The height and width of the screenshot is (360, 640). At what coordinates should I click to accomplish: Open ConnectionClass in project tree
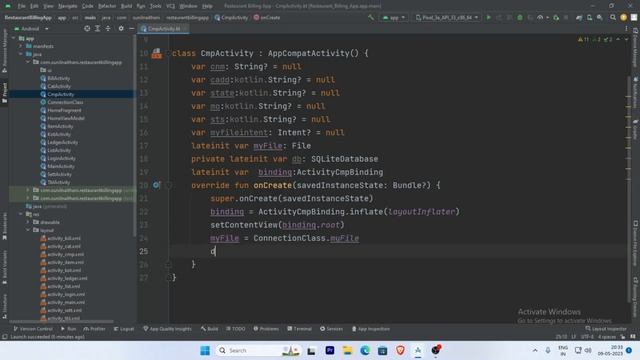65,102
